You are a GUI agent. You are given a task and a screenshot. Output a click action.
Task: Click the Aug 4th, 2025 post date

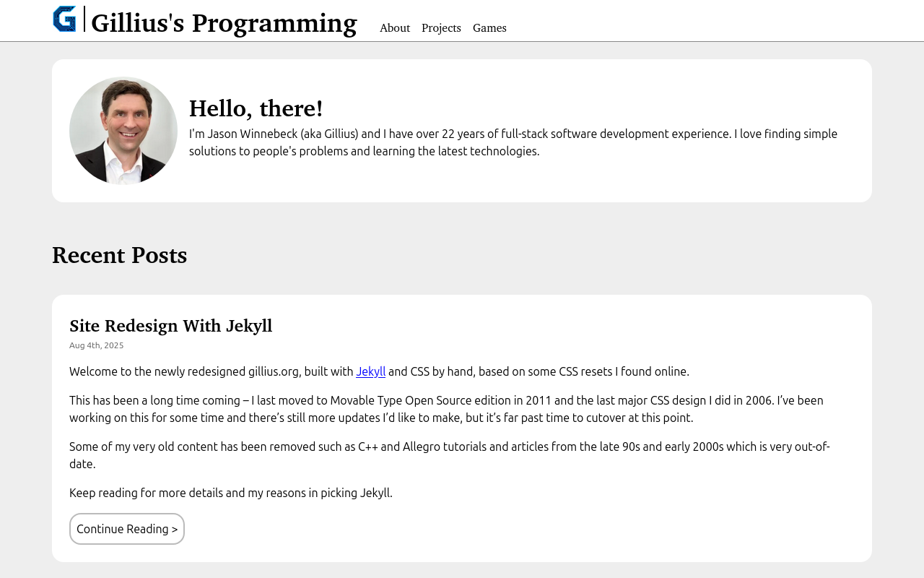pos(96,345)
